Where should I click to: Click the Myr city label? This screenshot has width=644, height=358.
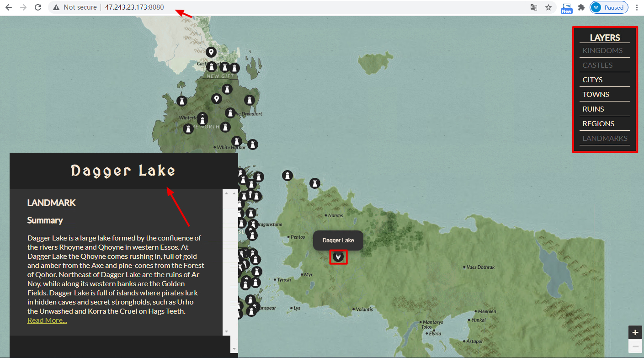point(309,275)
